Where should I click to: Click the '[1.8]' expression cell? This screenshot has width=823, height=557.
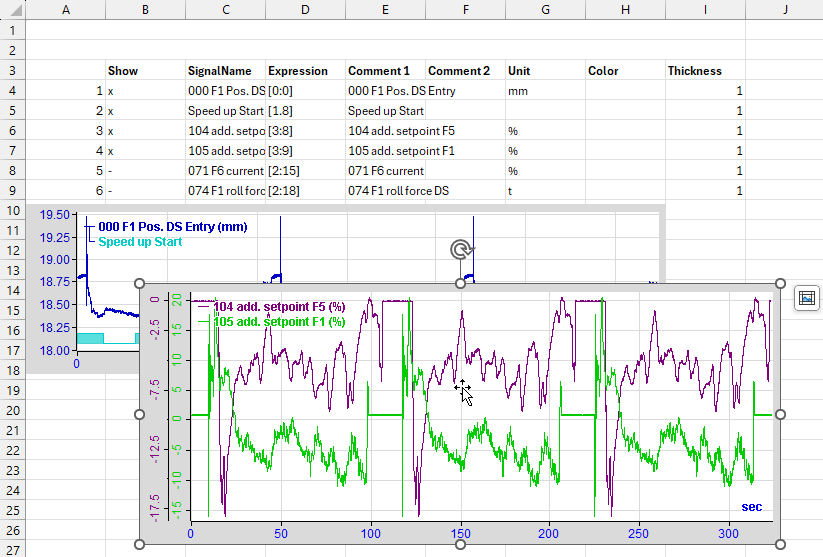coord(305,111)
